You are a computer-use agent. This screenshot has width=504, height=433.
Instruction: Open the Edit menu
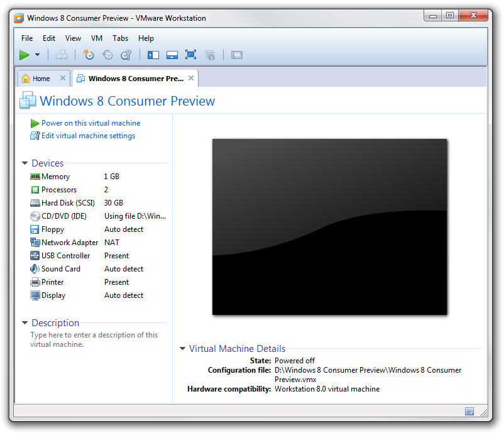[x=49, y=38]
